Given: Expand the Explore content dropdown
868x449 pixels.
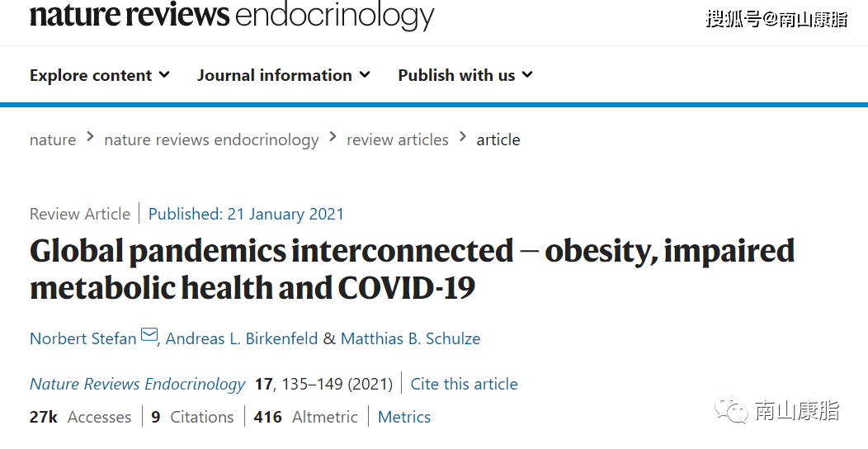Looking at the screenshot, I should (x=100, y=75).
